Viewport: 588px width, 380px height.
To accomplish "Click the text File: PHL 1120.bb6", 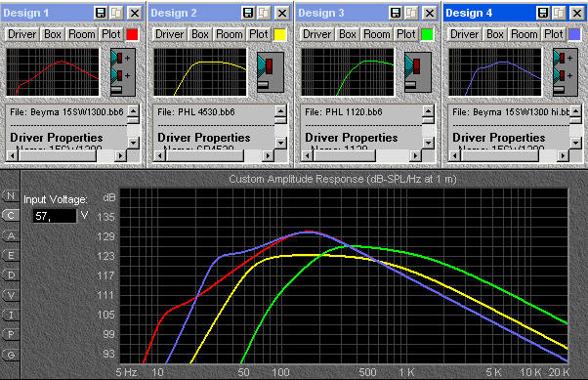I will pyautogui.click(x=344, y=112).
